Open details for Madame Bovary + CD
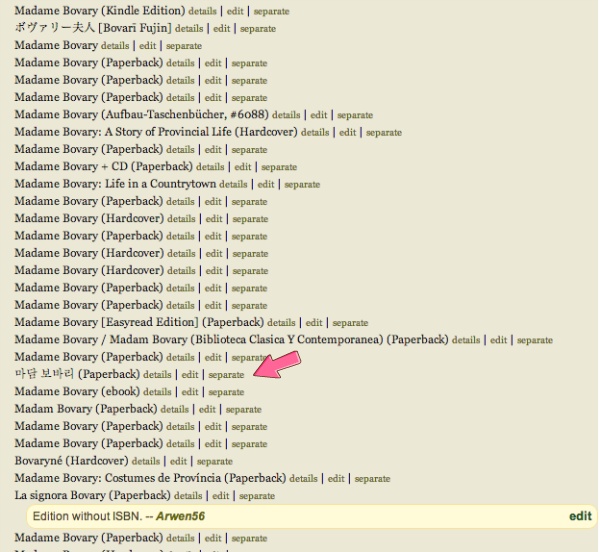The height and width of the screenshot is (552, 600). point(210,167)
